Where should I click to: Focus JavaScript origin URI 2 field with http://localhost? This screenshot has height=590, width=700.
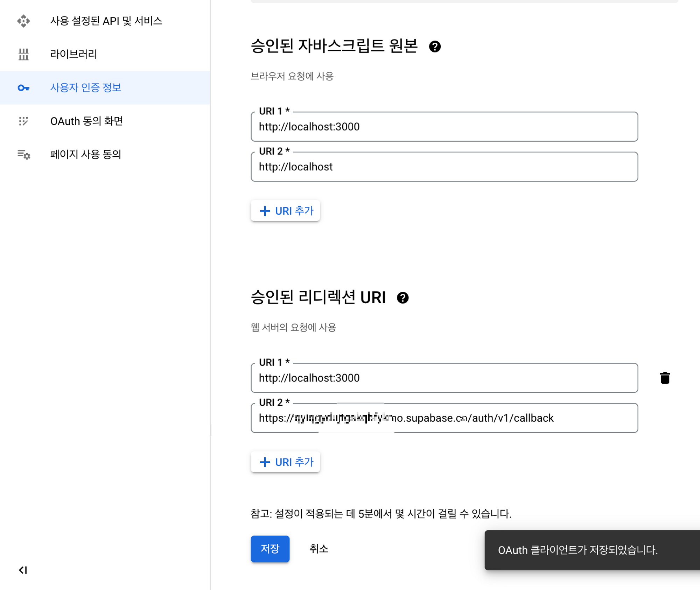pyautogui.click(x=444, y=167)
